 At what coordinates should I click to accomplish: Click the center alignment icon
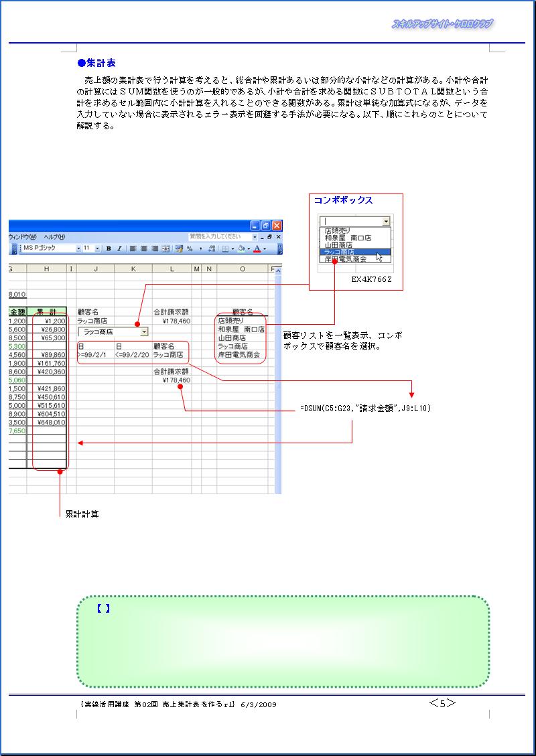pos(144,249)
